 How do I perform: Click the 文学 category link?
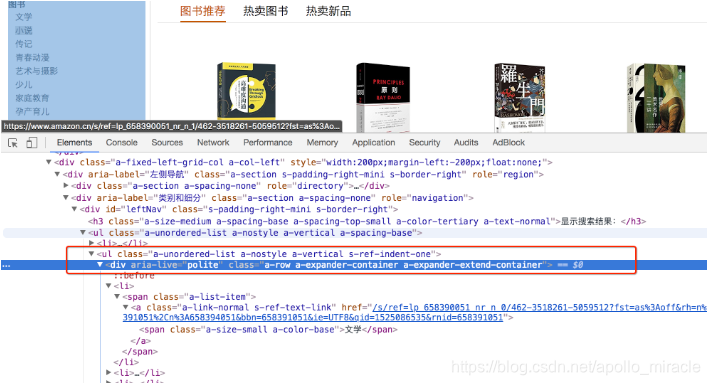[24, 17]
